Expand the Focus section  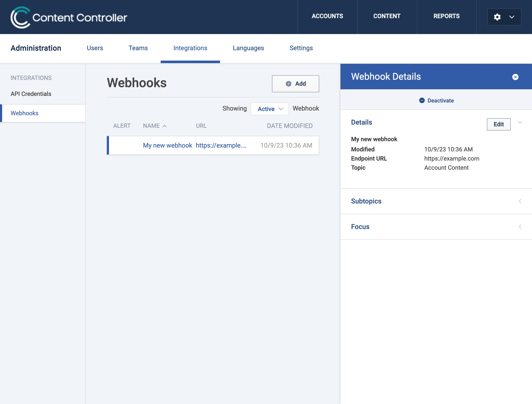(520, 227)
